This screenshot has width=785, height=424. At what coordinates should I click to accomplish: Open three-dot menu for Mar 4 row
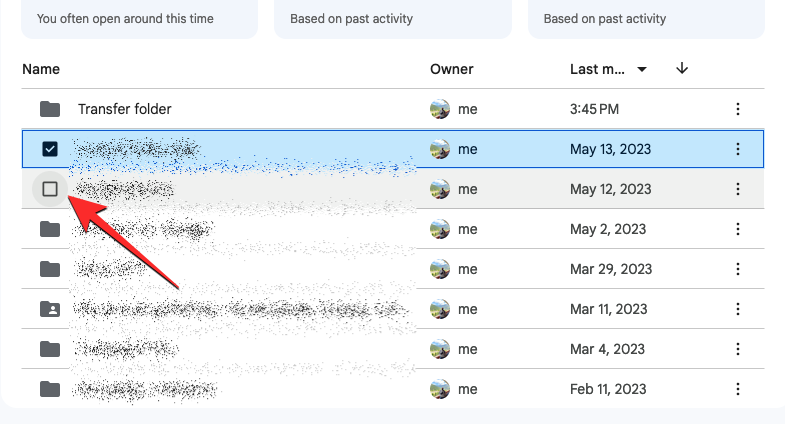(738, 349)
